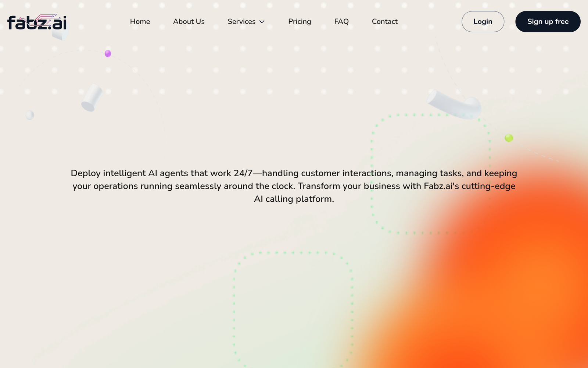588x368 pixels.
Task: Select the Services navigation item
Action: (x=241, y=21)
